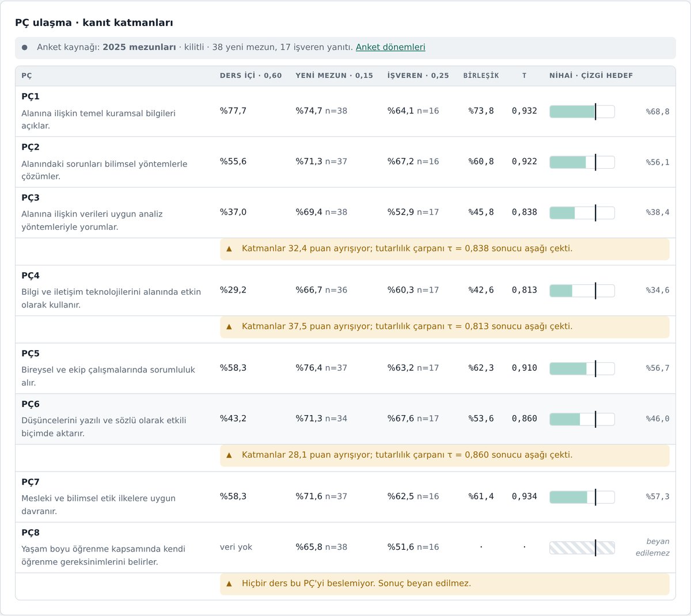Click the %71,3 n=37 graduate value for PÇ2
Image resolution: width=691 pixels, height=616 pixels.
[321, 161]
